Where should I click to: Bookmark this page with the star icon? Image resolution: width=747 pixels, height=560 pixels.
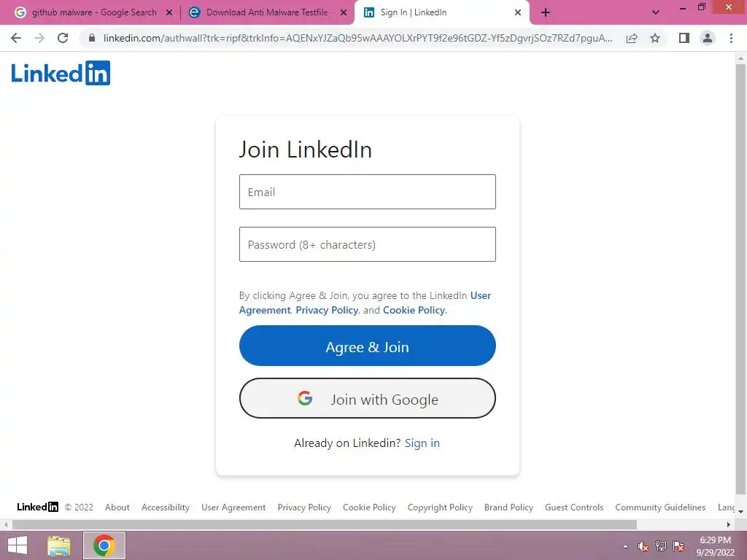click(x=655, y=38)
